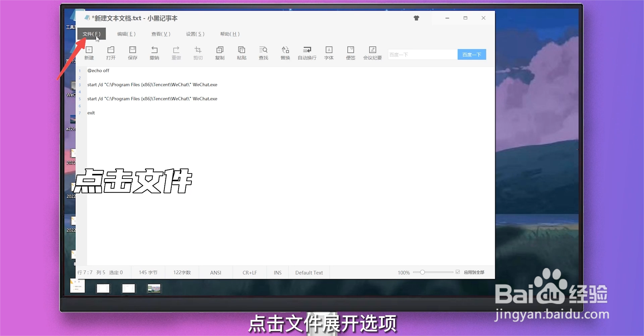
Task: Open the 设置(S) menu
Action: click(x=195, y=34)
